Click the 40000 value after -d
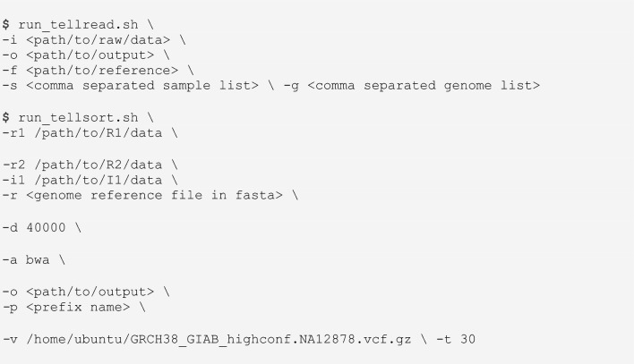This screenshot has width=634, height=364. (46, 228)
